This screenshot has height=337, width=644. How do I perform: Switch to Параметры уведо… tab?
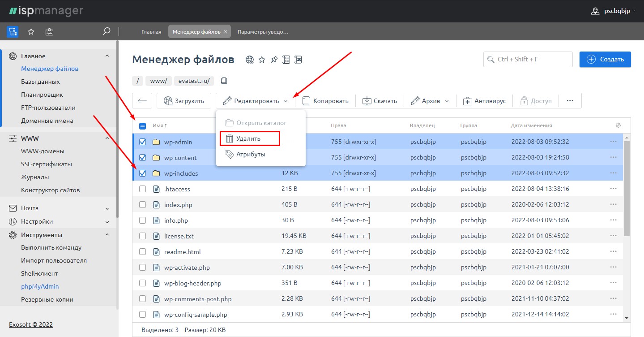(x=263, y=32)
